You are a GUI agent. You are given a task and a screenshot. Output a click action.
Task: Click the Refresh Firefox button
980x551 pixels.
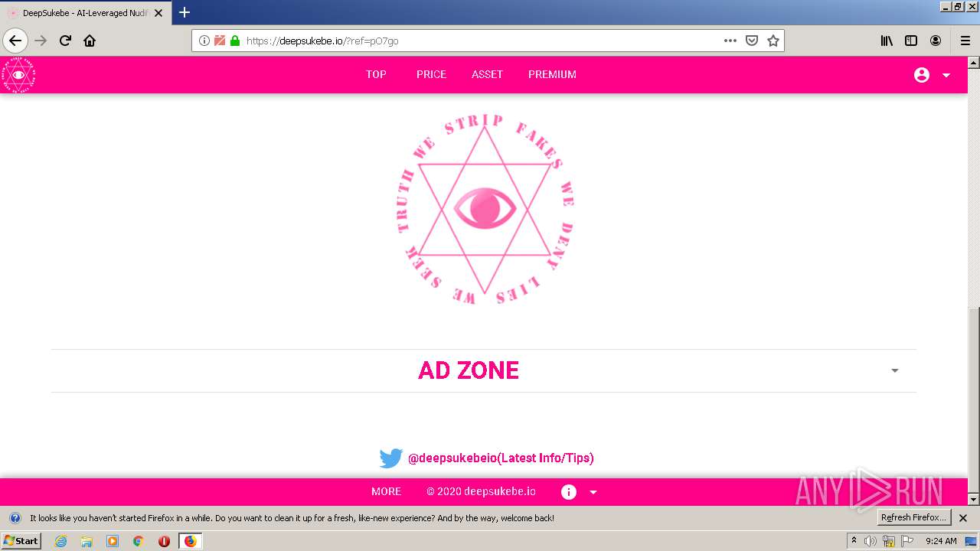[x=913, y=518]
